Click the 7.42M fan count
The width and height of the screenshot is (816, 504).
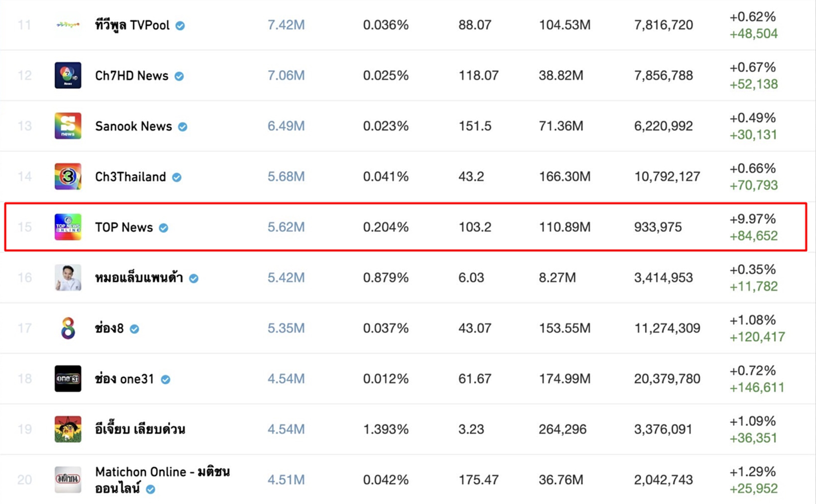(286, 25)
